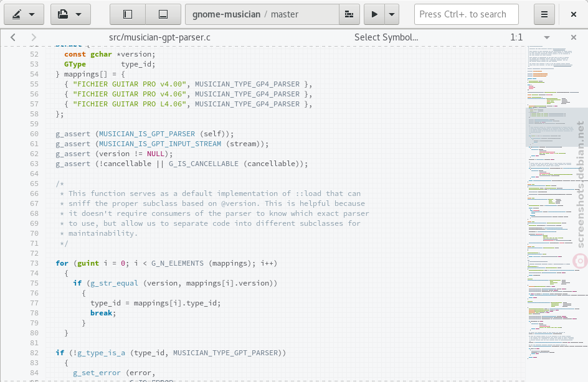Expand the arrow beside the pencil icon
Image resolution: width=588 pixels, height=382 pixels.
[32, 14]
